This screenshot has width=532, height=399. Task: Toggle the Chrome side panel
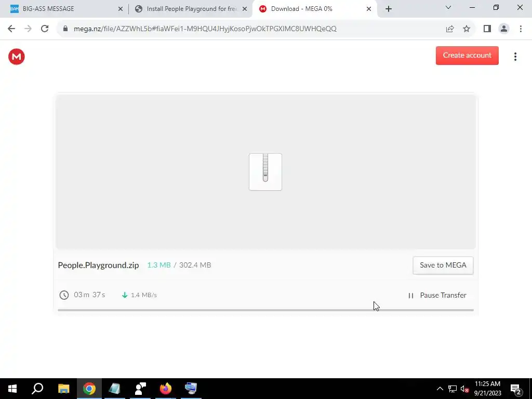click(487, 29)
